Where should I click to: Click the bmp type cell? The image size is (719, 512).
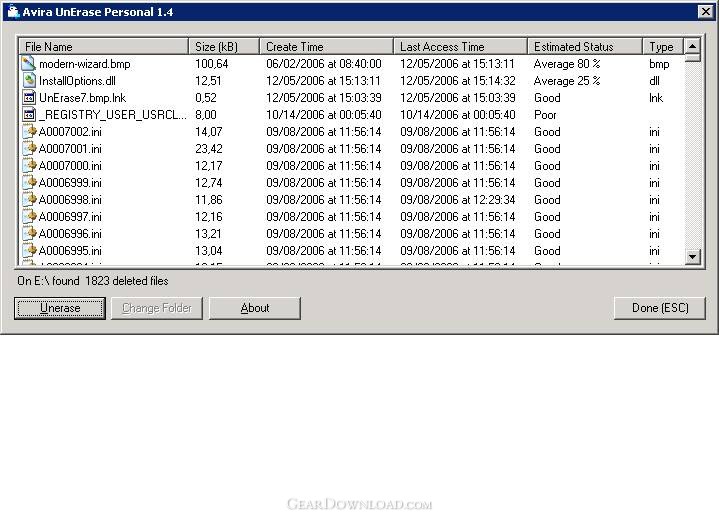click(x=659, y=64)
